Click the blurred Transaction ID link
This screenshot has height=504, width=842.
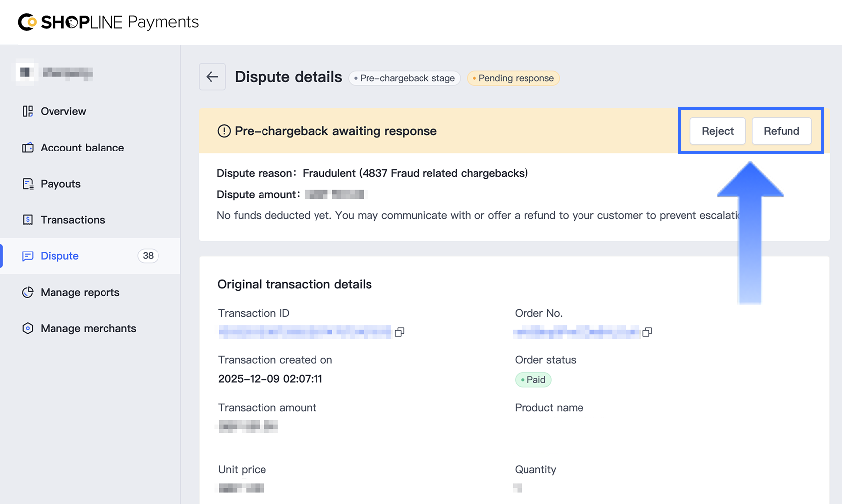(x=305, y=332)
